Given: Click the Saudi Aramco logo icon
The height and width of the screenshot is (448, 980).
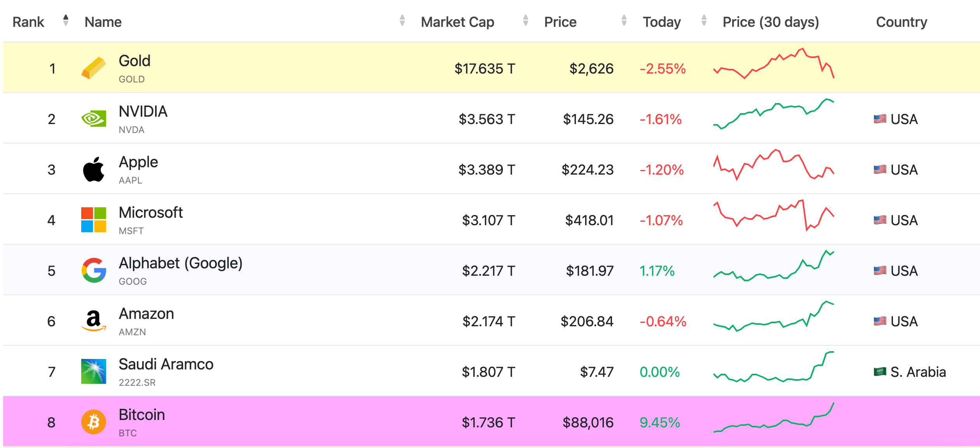Looking at the screenshot, I should (x=94, y=371).
